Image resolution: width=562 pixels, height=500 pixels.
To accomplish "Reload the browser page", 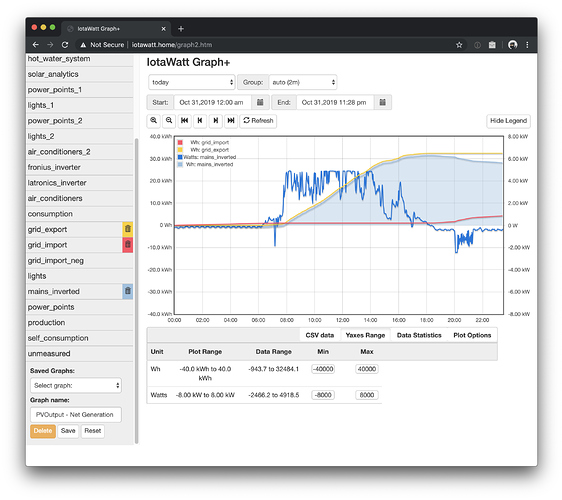I will click(x=65, y=45).
